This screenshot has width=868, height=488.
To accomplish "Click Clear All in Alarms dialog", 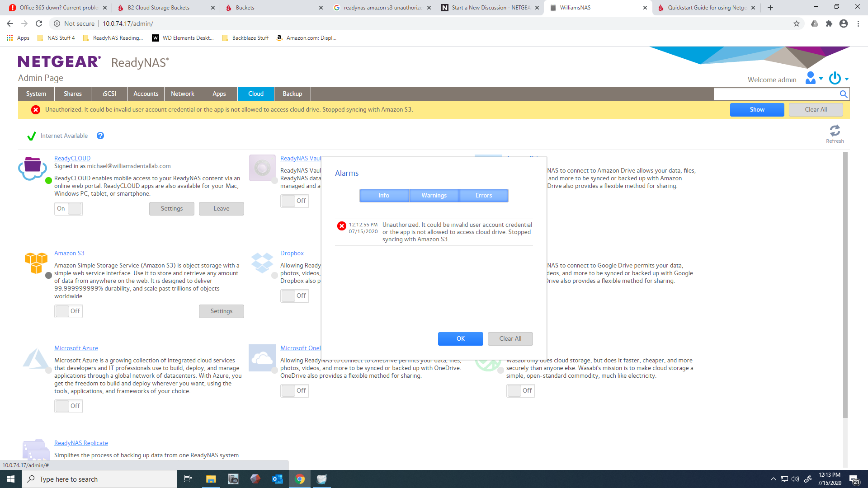I will pyautogui.click(x=510, y=339).
